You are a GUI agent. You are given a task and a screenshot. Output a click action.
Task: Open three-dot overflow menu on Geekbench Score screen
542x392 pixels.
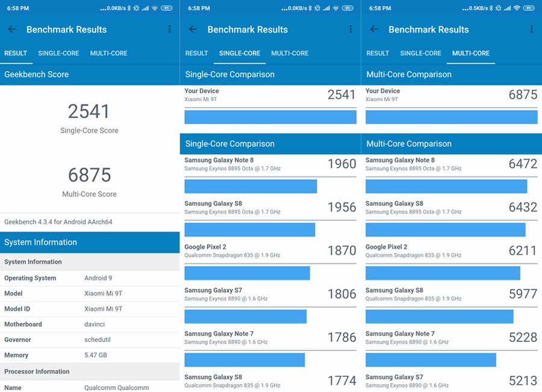pyautogui.click(x=169, y=29)
